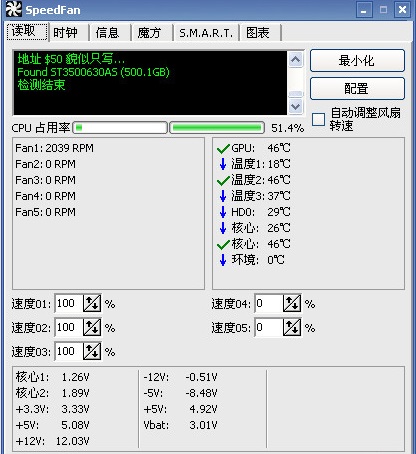Select the Fan5: 0 RPM reading
Screen dimensions: 416x454
45,212
